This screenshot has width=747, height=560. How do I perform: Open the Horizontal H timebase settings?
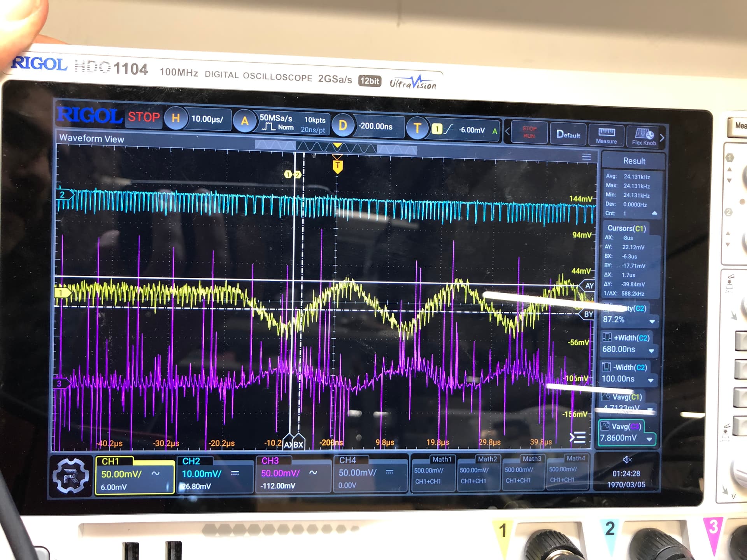pos(176,118)
